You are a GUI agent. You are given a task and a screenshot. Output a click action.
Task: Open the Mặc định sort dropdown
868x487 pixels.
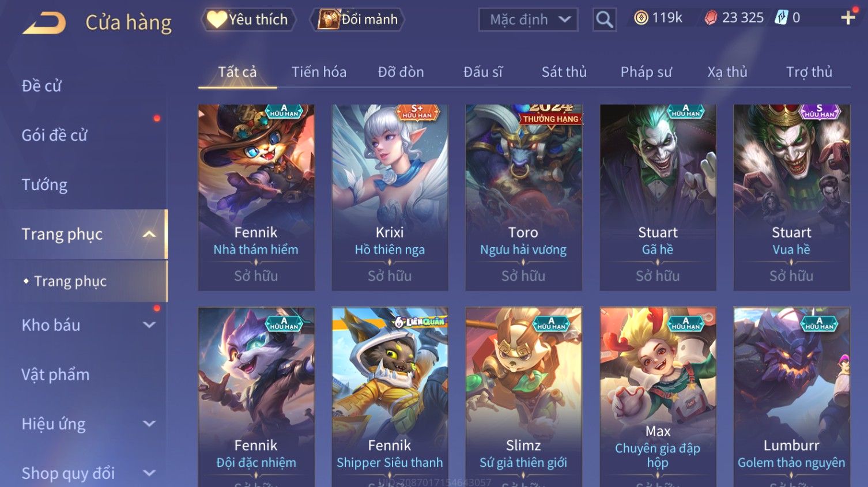click(x=529, y=20)
